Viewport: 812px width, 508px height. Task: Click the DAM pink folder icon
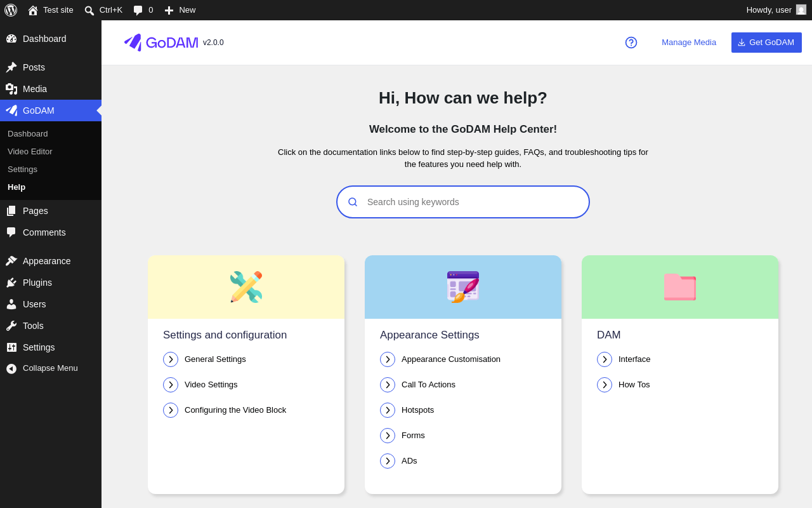680,287
